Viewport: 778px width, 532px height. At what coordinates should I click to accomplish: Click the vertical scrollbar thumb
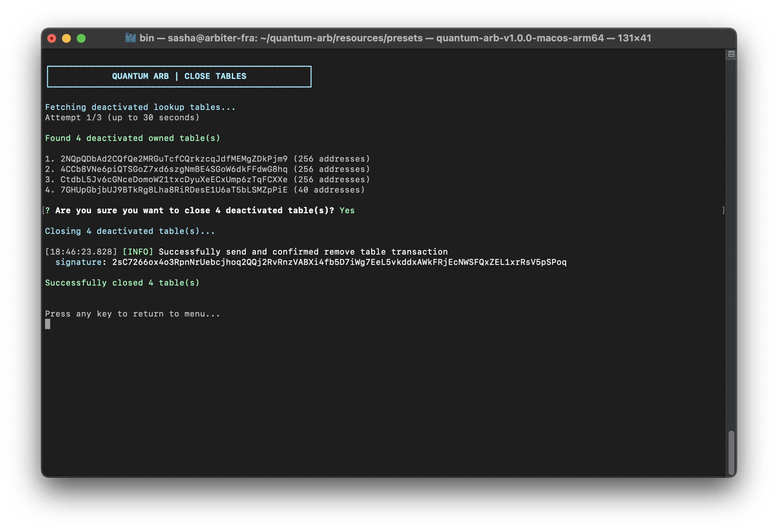click(731, 453)
